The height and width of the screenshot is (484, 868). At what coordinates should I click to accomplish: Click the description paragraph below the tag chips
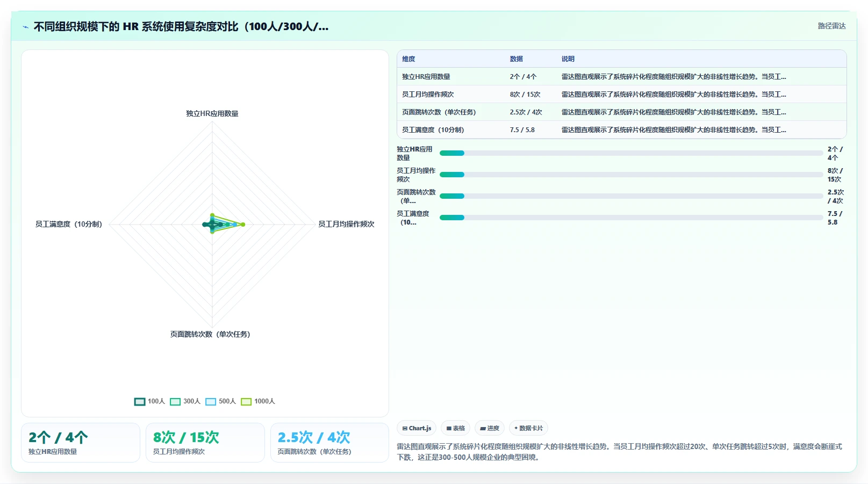619,452
